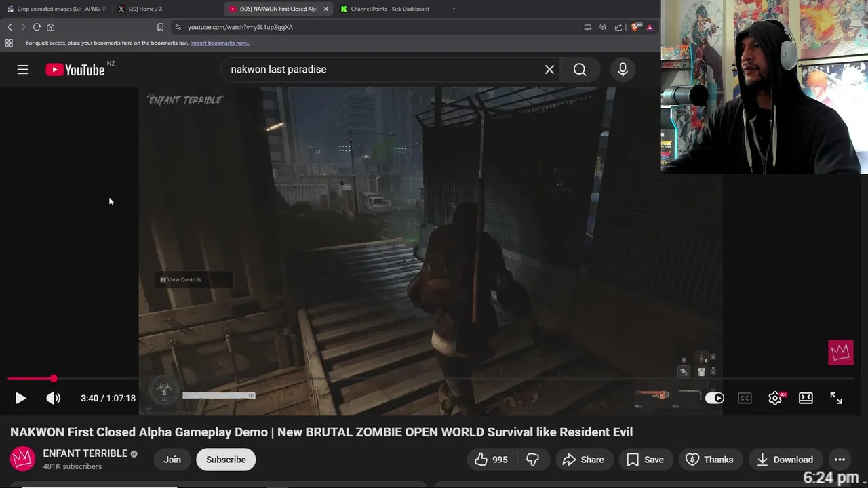Click the 3:40 / 1:07:18 time display

(x=108, y=398)
